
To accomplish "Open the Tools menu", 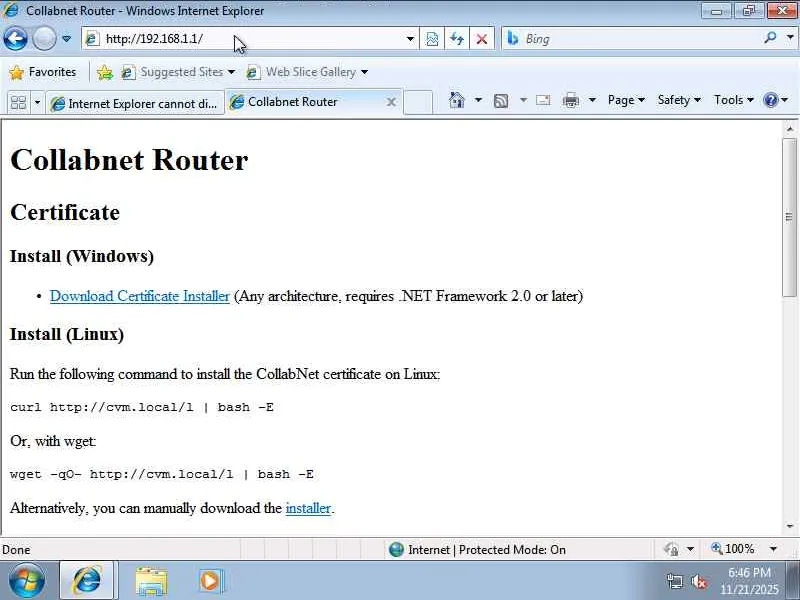I will pyautogui.click(x=734, y=100).
